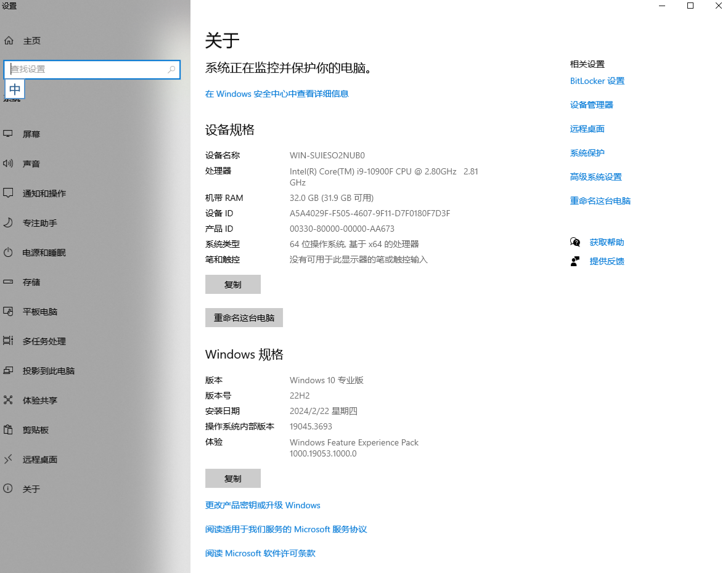Click the 获取帮助 link
728x573 pixels.
[x=607, y=242]
